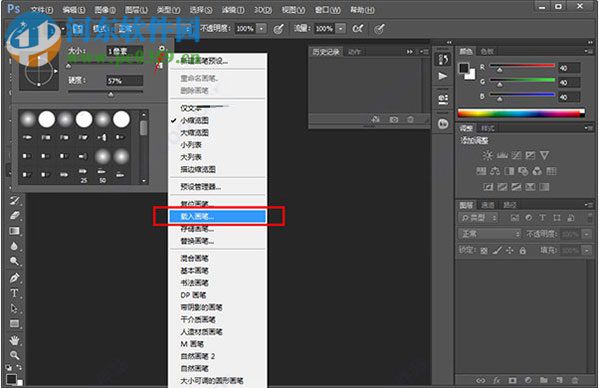
Task: Toggle lock all (padlock icon)
Action: [522, 251]
